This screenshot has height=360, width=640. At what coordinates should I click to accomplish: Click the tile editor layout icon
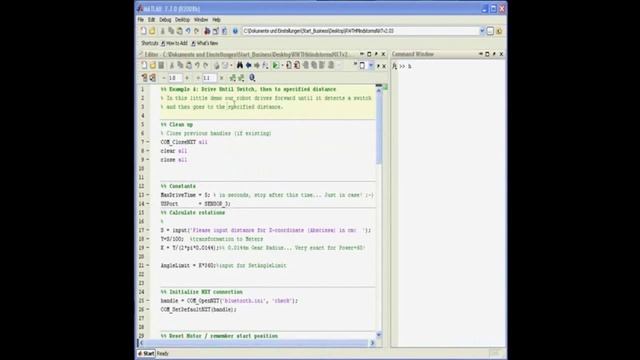pos(362,65)
